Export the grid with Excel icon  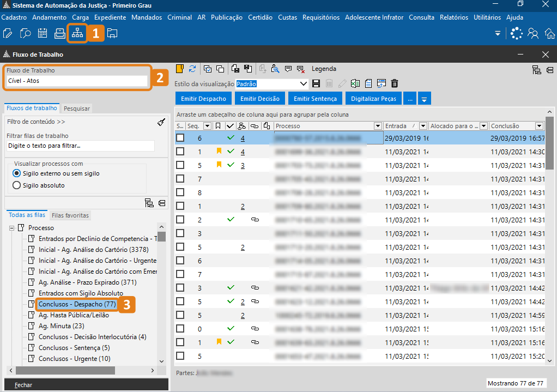355,83
